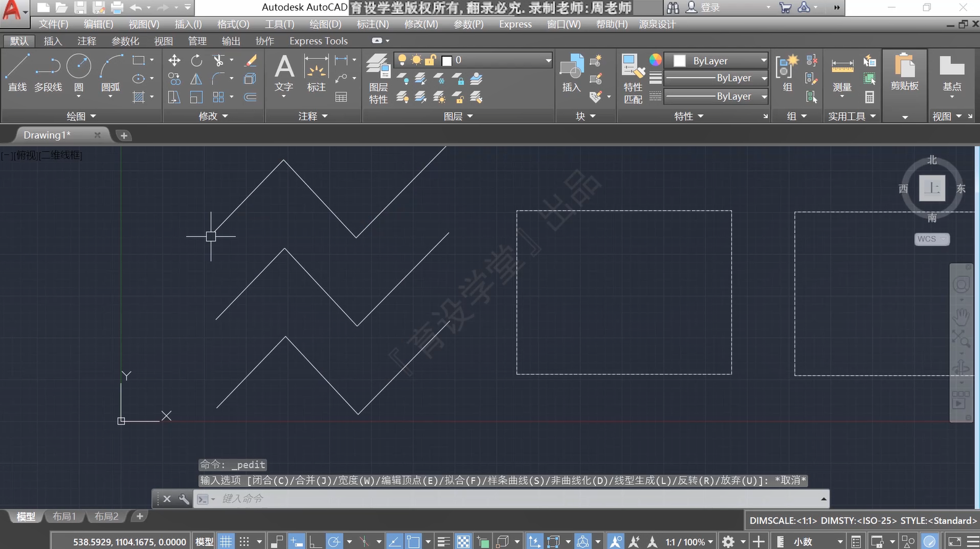Open the File (文件) menu
The width and height of the screenshot is (980, 549).
(x=54, y=24)
